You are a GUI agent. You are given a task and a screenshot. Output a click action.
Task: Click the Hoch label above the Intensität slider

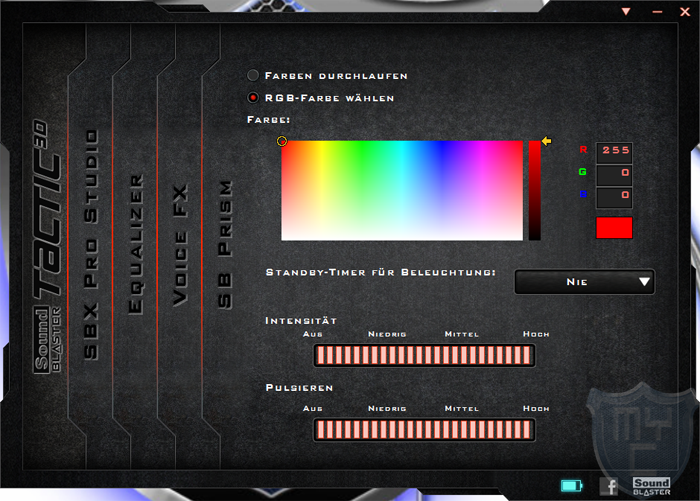536,334
